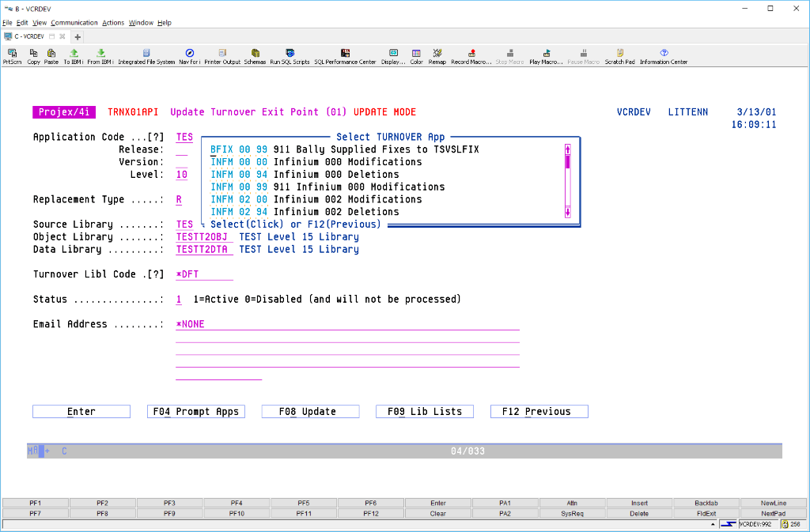Open Display settings icon
This screenshot has width=810, height=532.
point(393,56)
